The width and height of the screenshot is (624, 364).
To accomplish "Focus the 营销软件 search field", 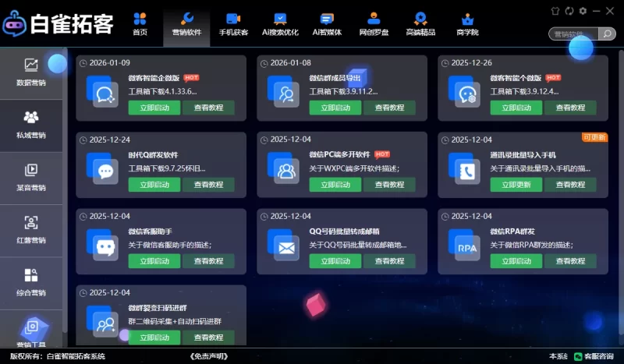I will [x=573, y=34].
